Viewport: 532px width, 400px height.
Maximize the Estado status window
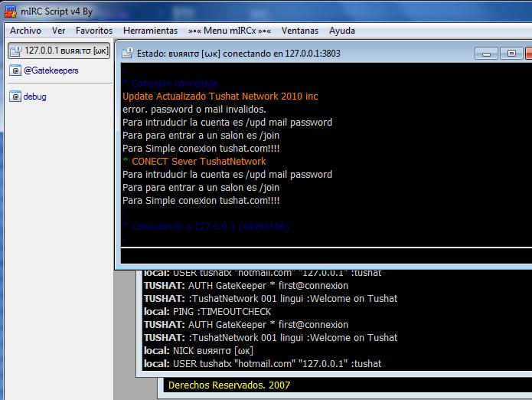coord(511,54)
